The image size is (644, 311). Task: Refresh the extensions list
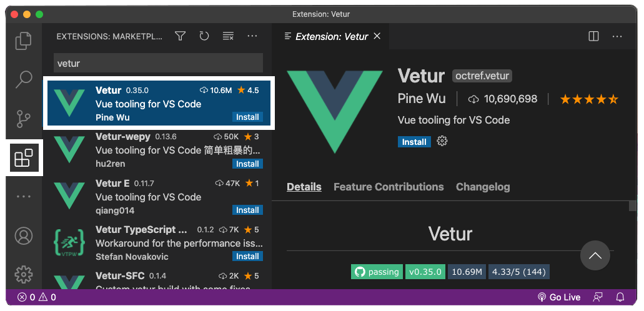tap(204, 36)
